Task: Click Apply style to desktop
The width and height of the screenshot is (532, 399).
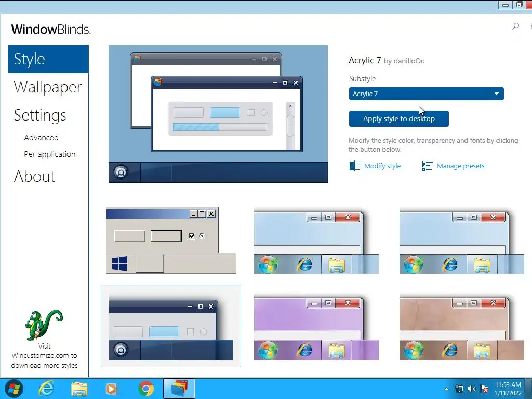Action: [398, 119]
